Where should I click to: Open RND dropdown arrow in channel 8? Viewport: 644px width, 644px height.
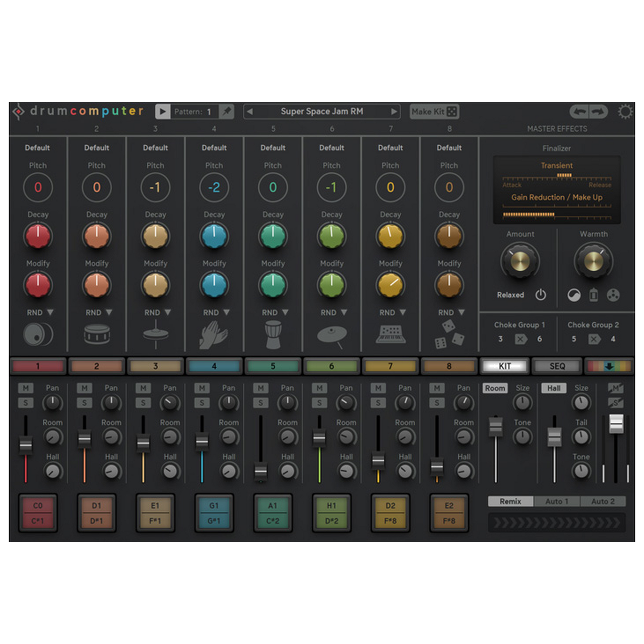point(461,312)
